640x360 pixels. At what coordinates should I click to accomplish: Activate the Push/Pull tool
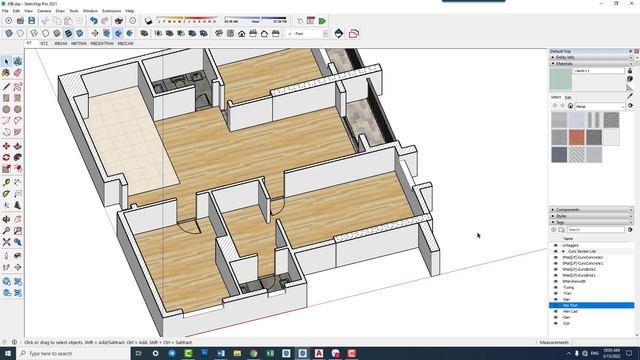coord(18,146)
